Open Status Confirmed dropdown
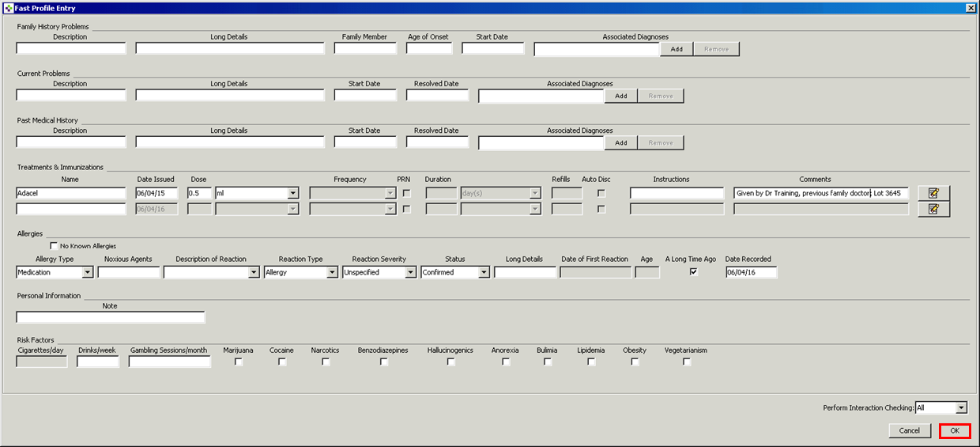Screen dimensions: 980x447 pyautogui.click(x=484, y=272)
